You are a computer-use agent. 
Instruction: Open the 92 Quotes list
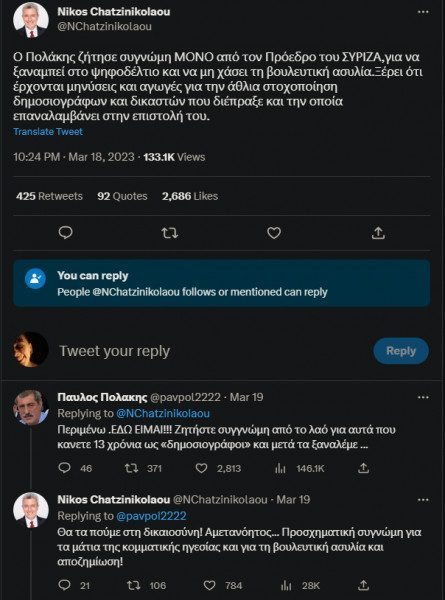coord(122,196)
